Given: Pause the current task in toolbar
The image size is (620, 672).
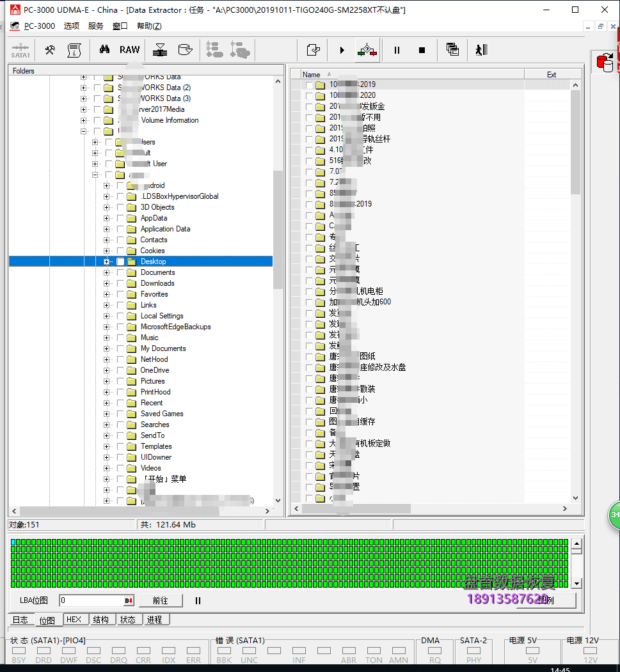Looking at the screenshot, I should 397,50.
